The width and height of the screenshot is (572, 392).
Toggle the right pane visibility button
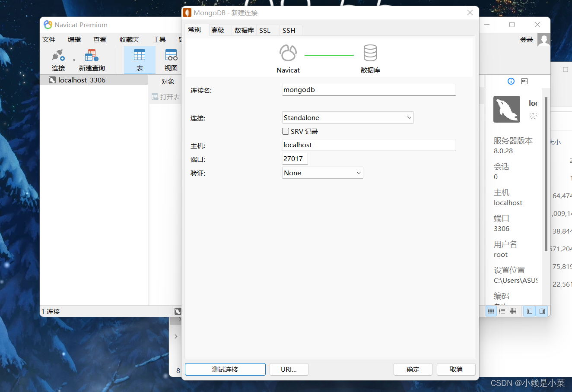click(542, 311)
